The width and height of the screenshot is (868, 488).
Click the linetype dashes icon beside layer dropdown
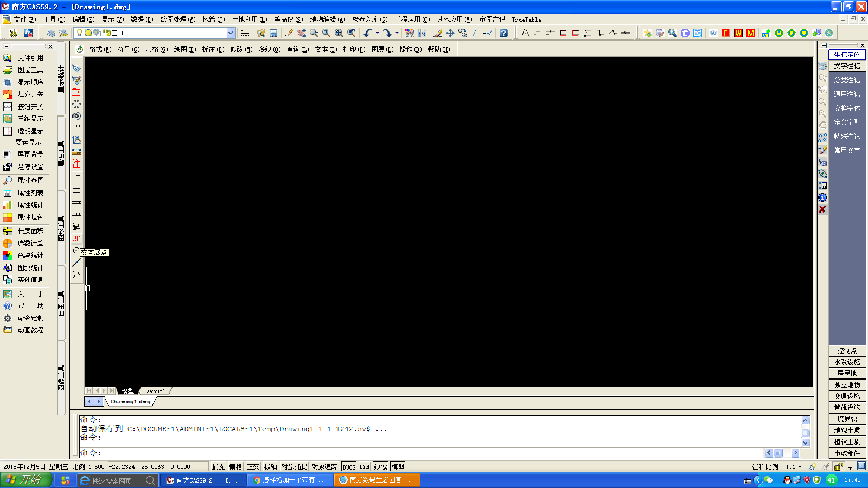pos(245,33)
